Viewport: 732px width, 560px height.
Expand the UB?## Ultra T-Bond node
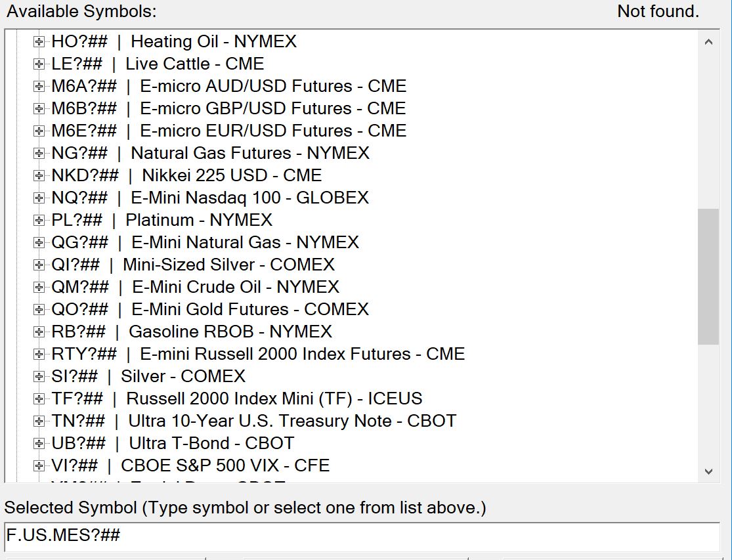39,444
